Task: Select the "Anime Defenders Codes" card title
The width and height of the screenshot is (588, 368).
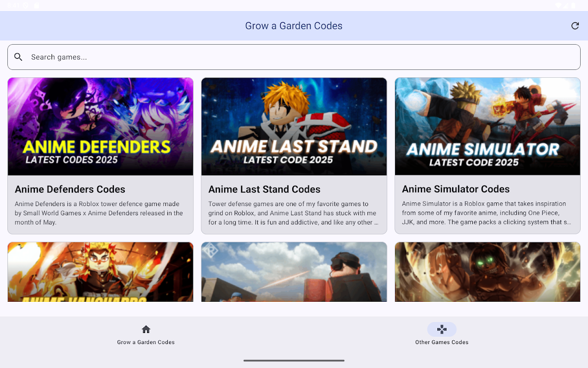Action: click(70, 189)
